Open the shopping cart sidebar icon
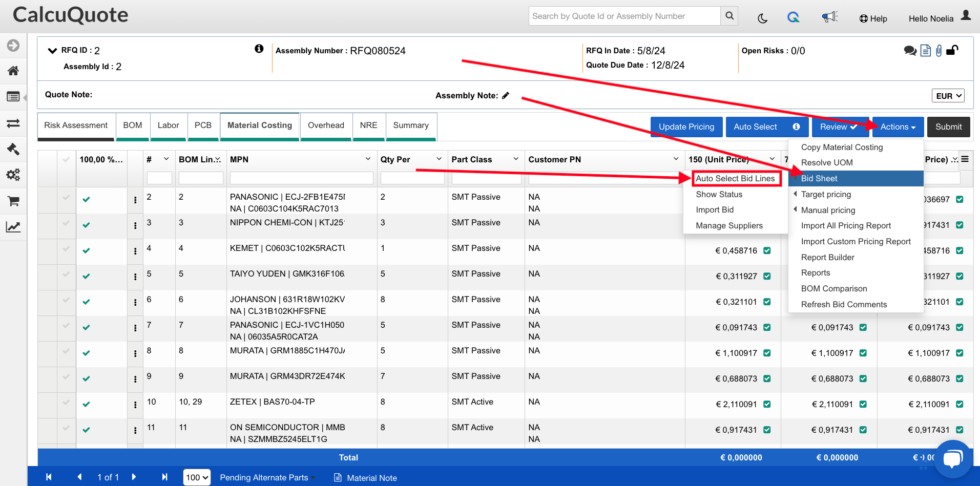 coord(13,201)
